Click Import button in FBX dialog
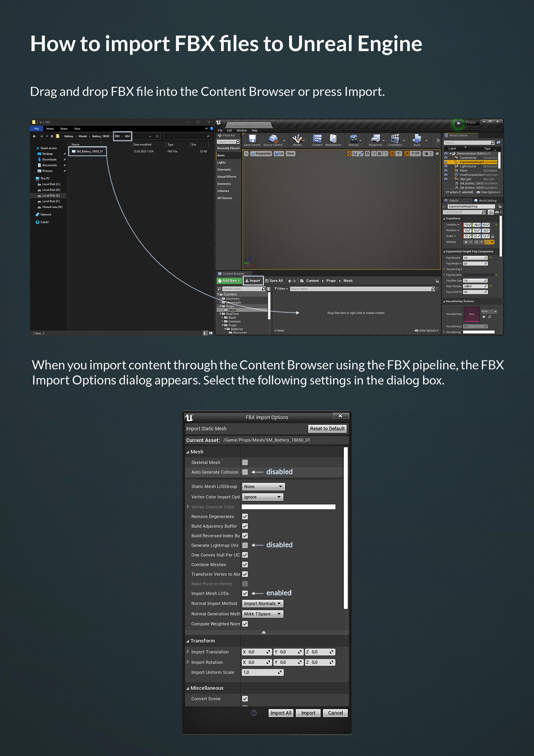Screen dimensions: 534x756 pyautogui.click(x=308, y=713)
